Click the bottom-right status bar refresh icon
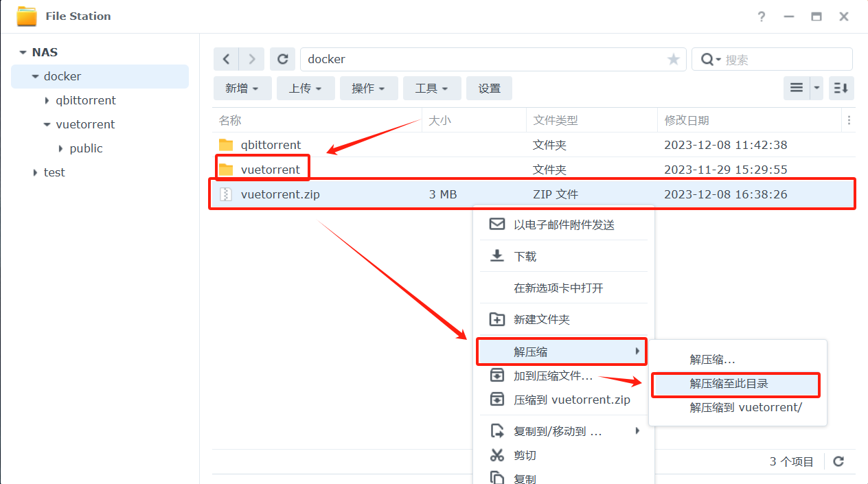The width and height of the screenshot is (868, 484). coord(838,461)
